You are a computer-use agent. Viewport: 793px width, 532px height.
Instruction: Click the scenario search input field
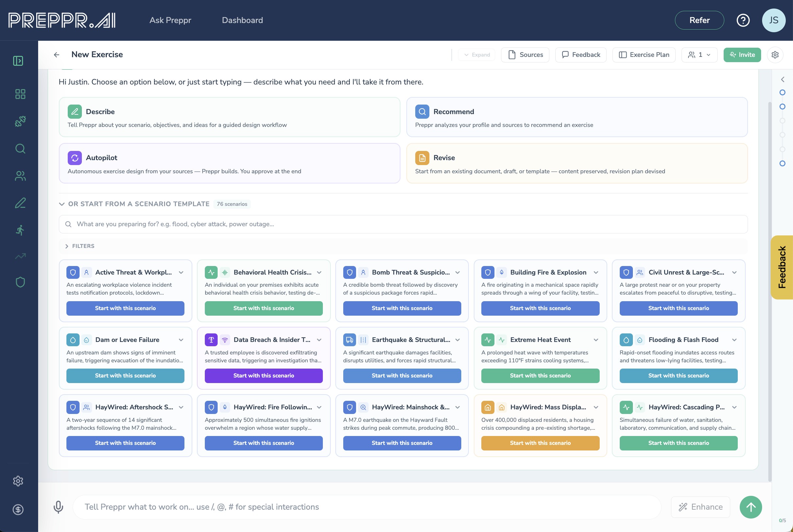pos(403,224)
